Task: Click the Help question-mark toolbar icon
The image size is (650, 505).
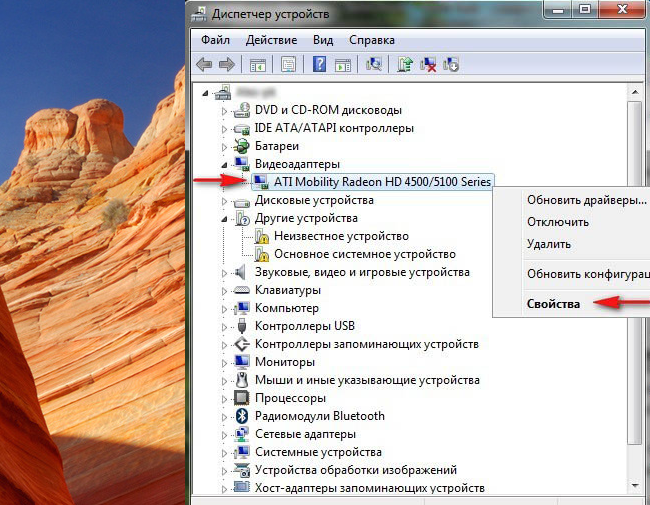Action: [x=319, y=65]
